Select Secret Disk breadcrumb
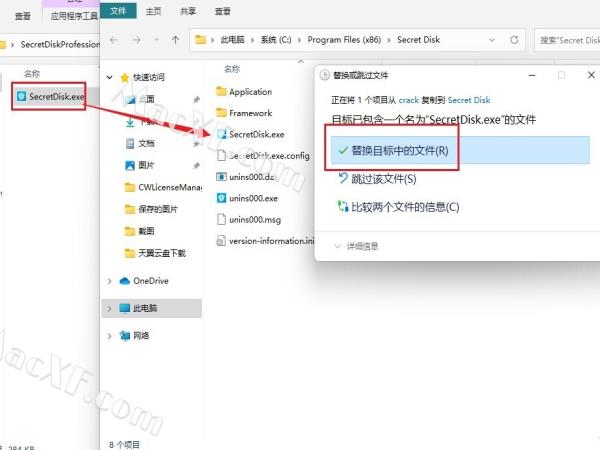Viewport: 600px width, 450px height. click(419, 40)
